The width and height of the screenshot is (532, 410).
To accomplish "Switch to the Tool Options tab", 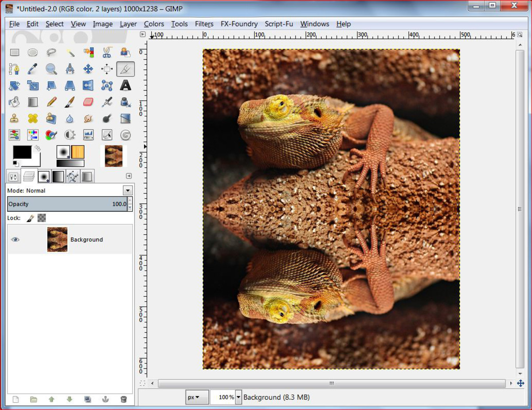I will point(14,176).
